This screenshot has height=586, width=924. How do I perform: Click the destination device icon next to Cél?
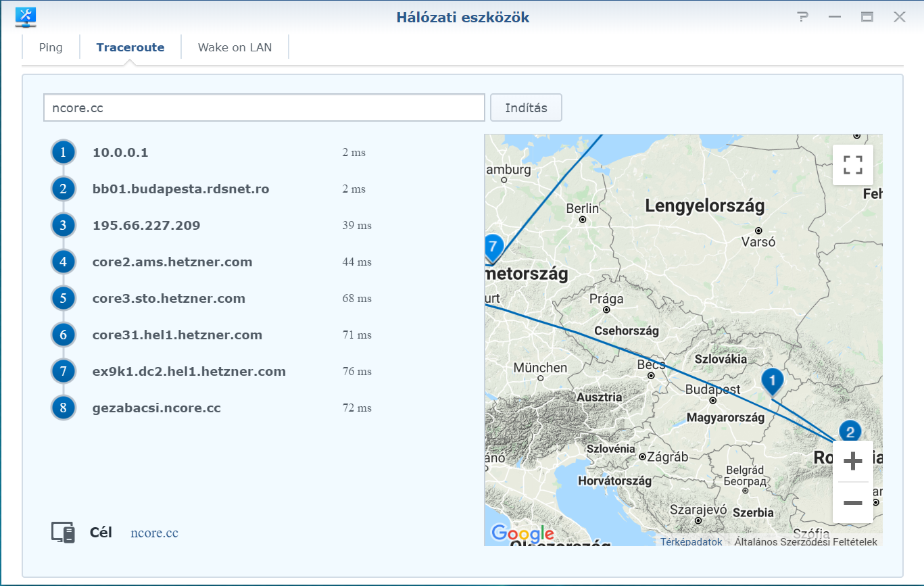click(64, 533)
